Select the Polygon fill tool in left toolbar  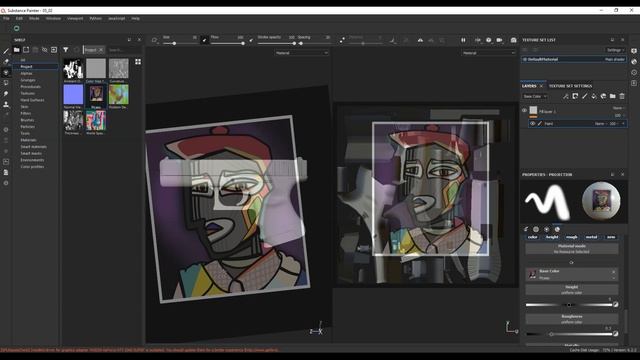(6, 83)
